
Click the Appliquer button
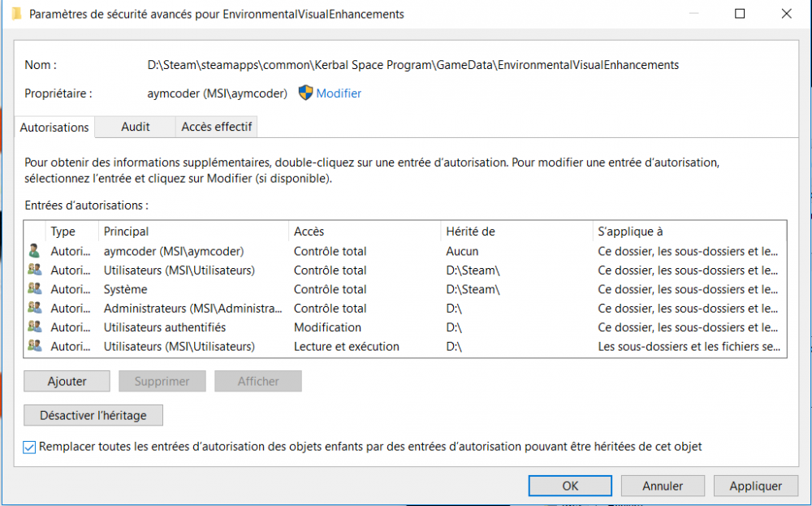click(755, 486)
